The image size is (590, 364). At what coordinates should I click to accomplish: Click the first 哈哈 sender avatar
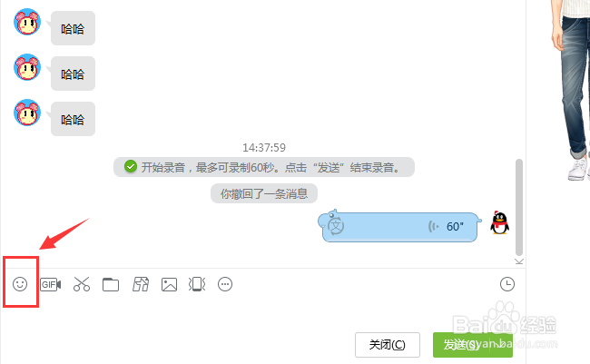27,22
